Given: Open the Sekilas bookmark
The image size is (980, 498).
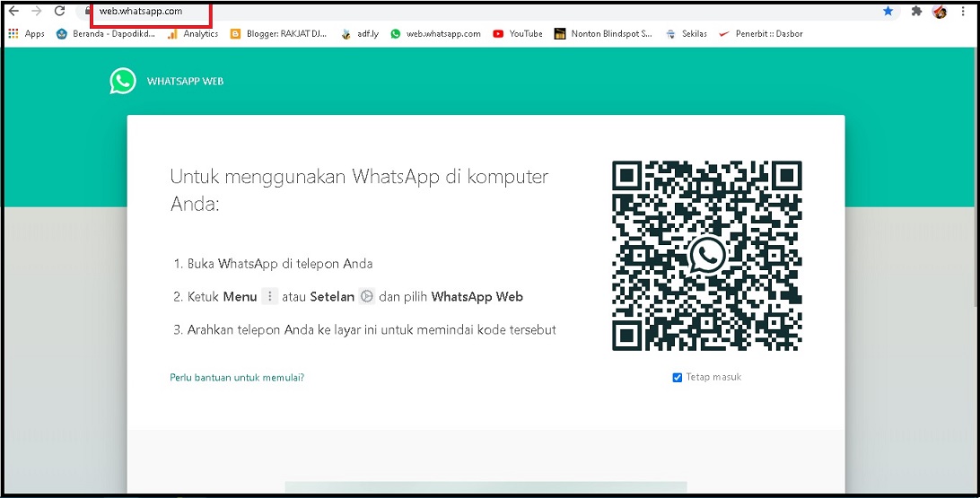Looking at the screenshot, I should [x=687, y=34].
